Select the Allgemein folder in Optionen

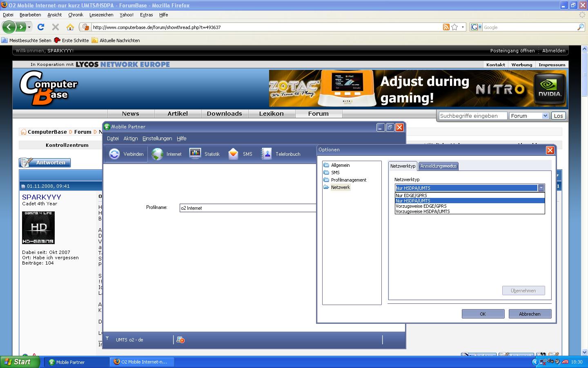pos(336,165)
